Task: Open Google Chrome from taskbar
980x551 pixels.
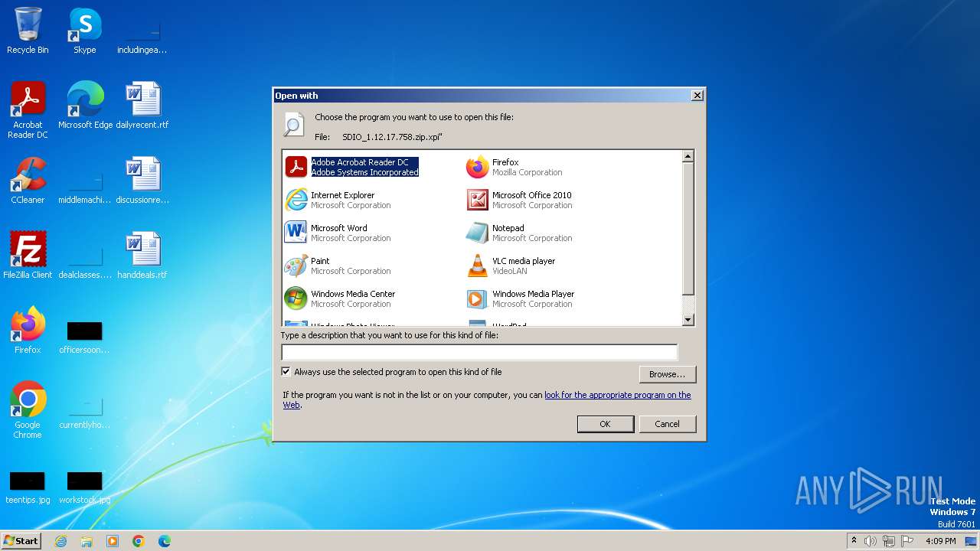Action: pos(139,541)
